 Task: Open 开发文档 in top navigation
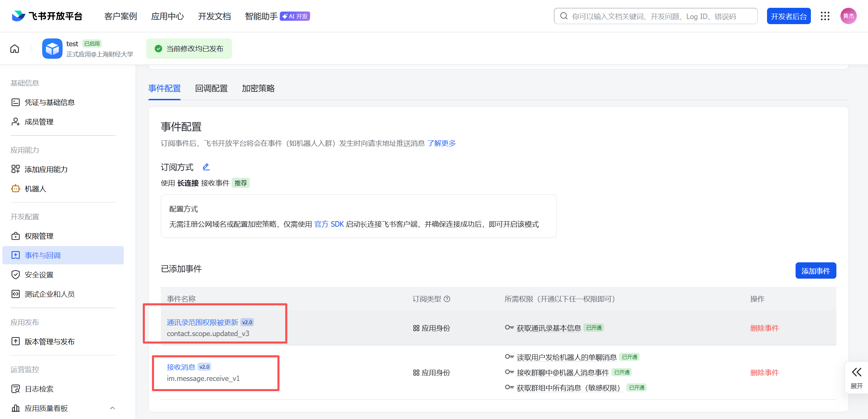(x=214, y=16)
